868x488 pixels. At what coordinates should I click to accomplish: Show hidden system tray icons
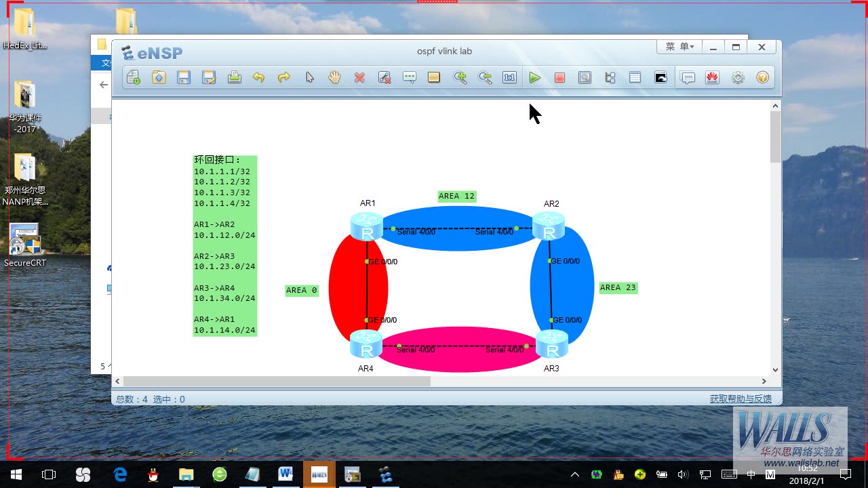coord(575,474)
